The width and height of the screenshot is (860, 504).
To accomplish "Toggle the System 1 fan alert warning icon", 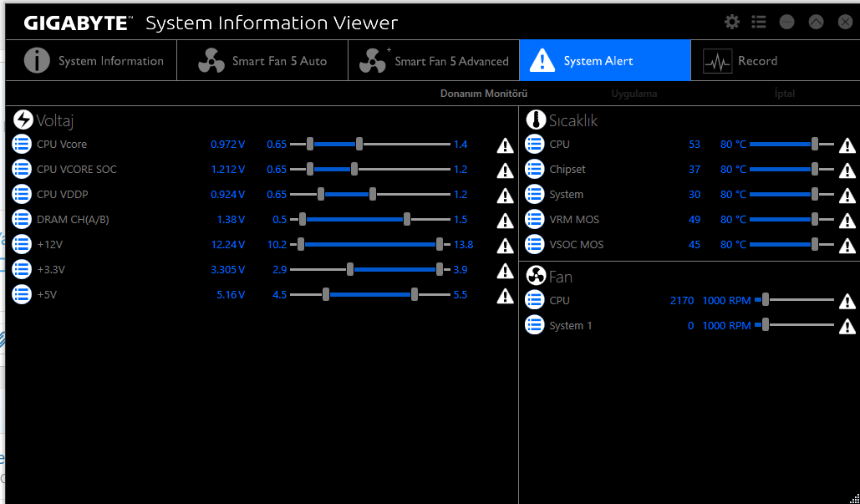I will 847,326.
